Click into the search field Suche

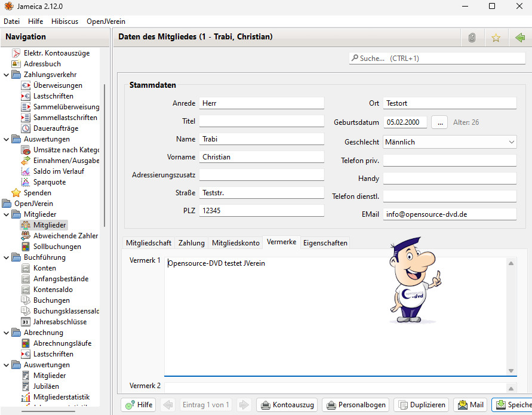point(433,59)
